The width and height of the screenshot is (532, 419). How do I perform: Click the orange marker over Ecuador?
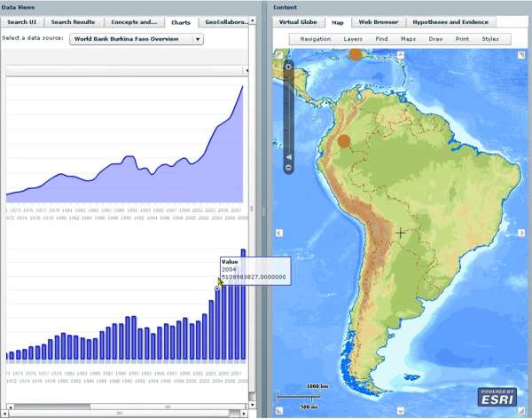point(344,140)
